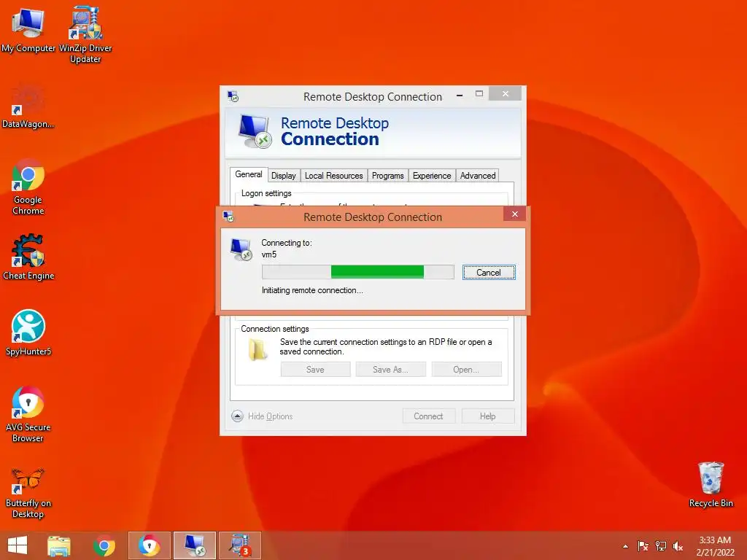747x560 pixels.
Task: Select the General tab
Action: pos(249,174)
